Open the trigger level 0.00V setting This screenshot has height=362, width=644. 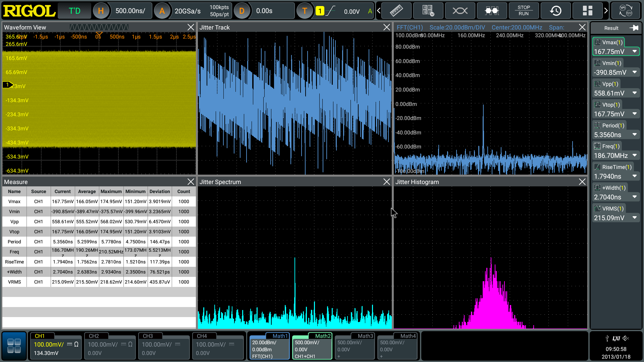click(351, 11)
